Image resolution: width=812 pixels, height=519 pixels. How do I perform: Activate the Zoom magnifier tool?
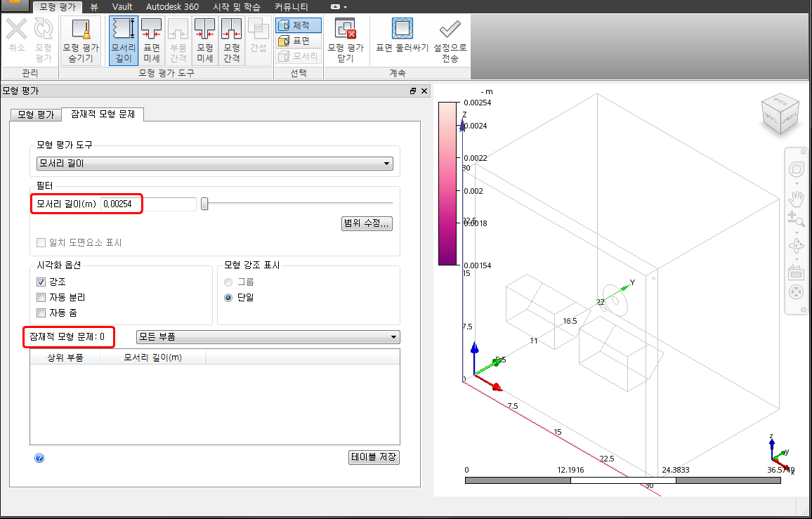pos(796,218)
